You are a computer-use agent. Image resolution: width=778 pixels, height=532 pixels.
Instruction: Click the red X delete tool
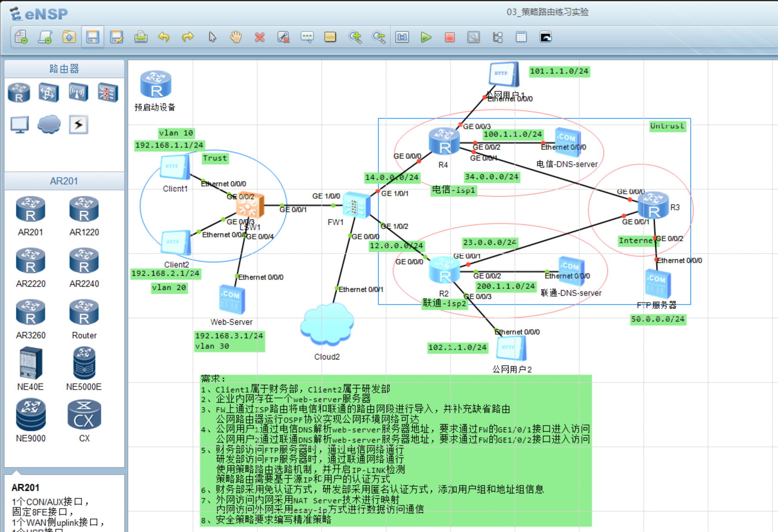(x=259, y=37)
